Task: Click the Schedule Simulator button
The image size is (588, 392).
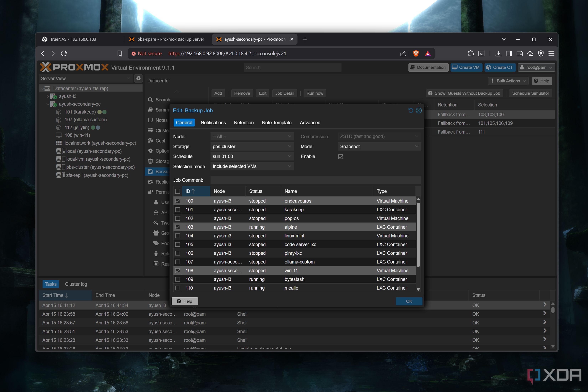Action: click(530, 93)
